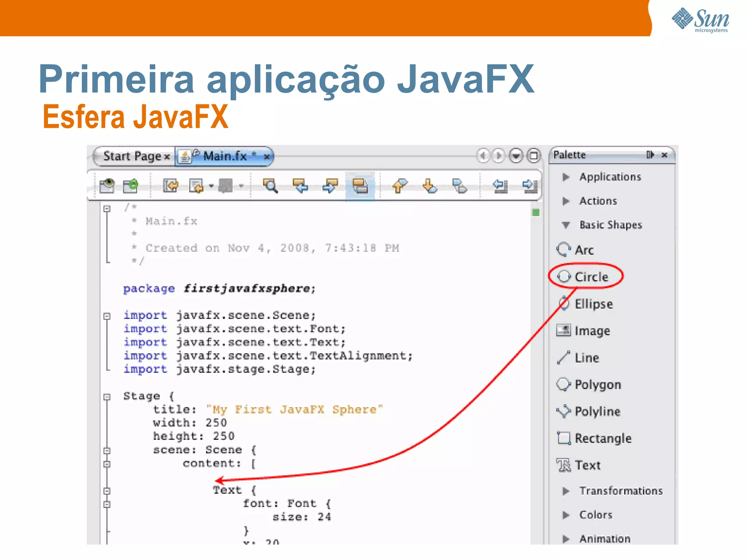Click the import javafx.scene.Scene line
This screenshot has height=560, width=747.
pos(219,315)
